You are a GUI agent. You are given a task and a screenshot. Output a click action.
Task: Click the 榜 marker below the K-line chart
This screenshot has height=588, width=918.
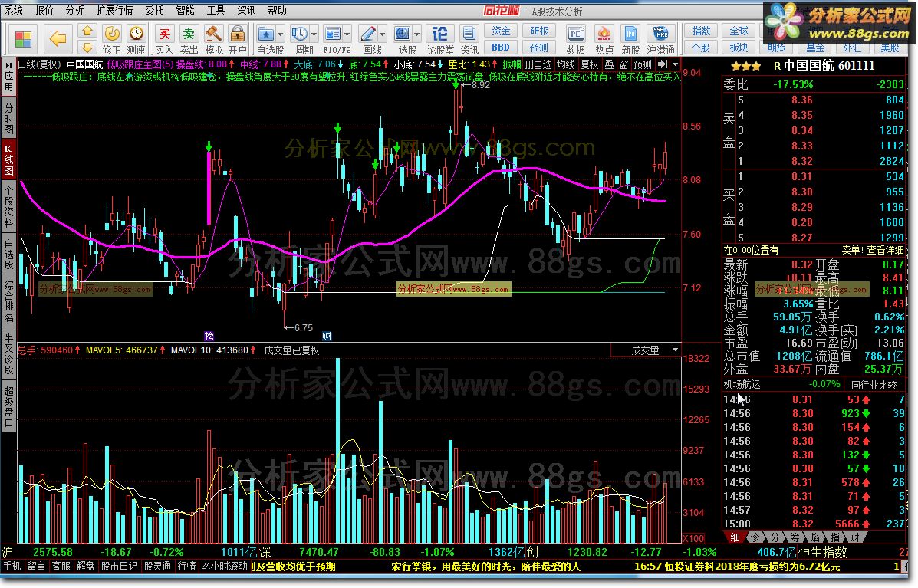tap(209, 336)
